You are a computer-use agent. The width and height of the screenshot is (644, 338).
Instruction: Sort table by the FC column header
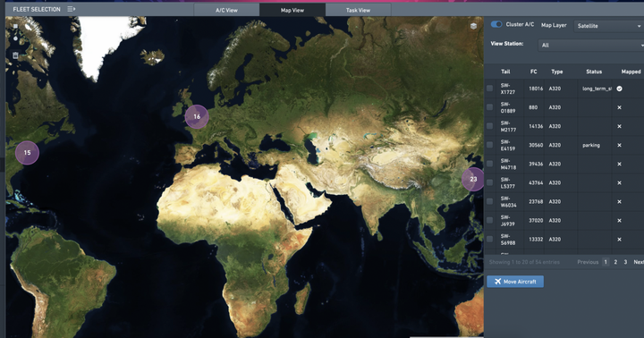pyautogui.click(x=533, y=72)
